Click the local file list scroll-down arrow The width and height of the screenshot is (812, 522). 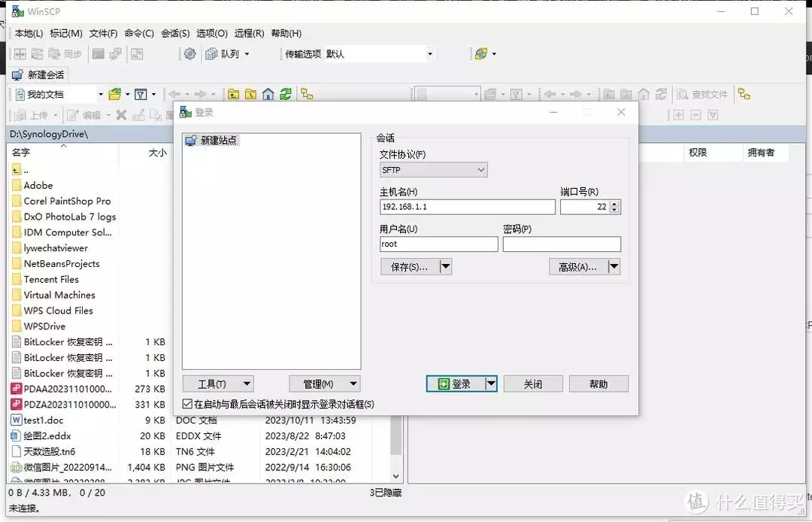coord(395,476)
